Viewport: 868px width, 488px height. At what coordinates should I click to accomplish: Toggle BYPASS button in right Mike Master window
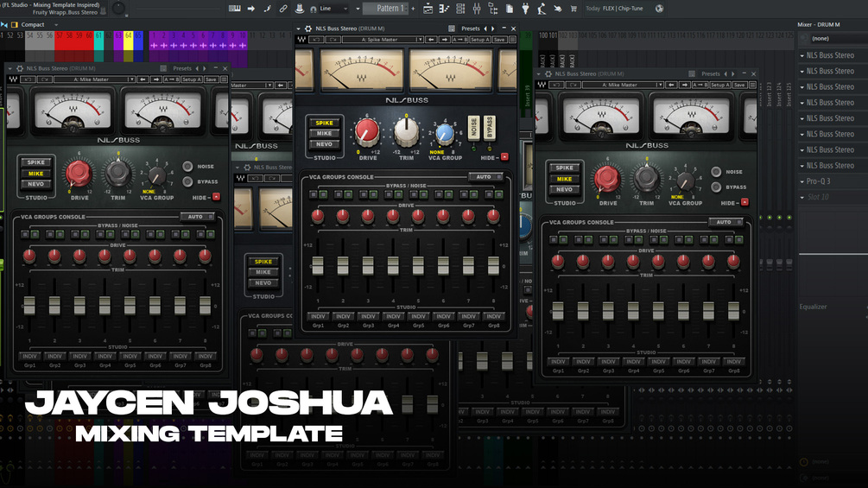click(x=716, y=187)
